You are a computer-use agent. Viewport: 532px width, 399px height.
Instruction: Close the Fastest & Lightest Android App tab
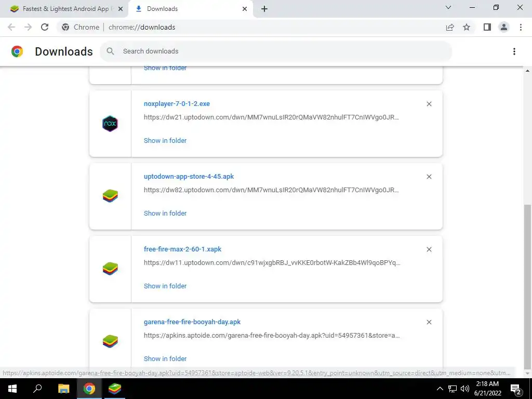121,9
